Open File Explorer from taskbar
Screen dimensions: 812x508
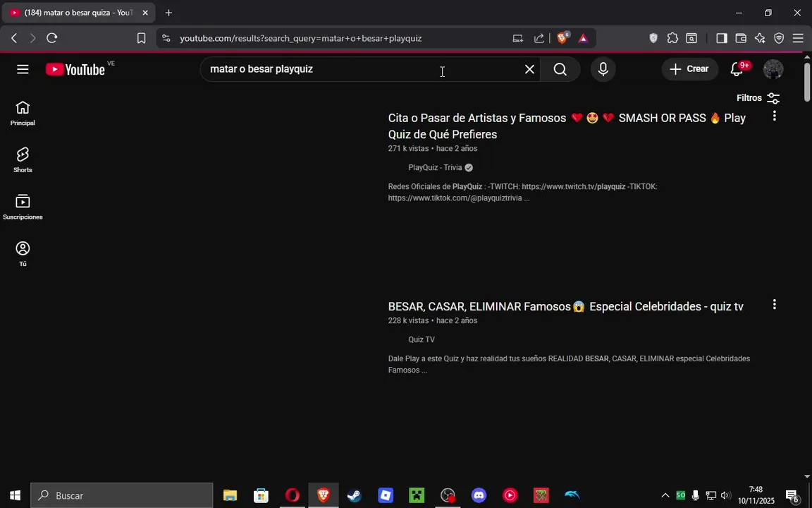pyautogui.click(x=230, y=495)
